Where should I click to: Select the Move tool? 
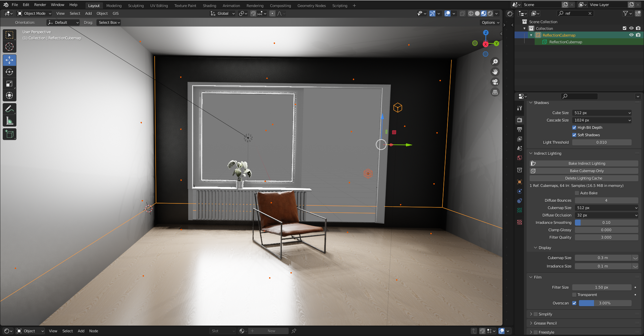coord(9,60)
